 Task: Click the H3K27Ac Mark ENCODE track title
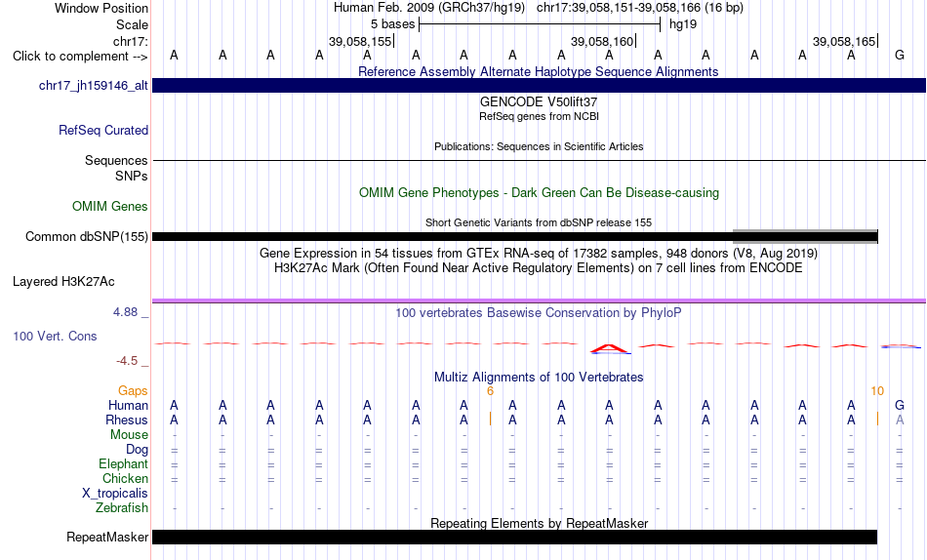[x=539, y=268]
